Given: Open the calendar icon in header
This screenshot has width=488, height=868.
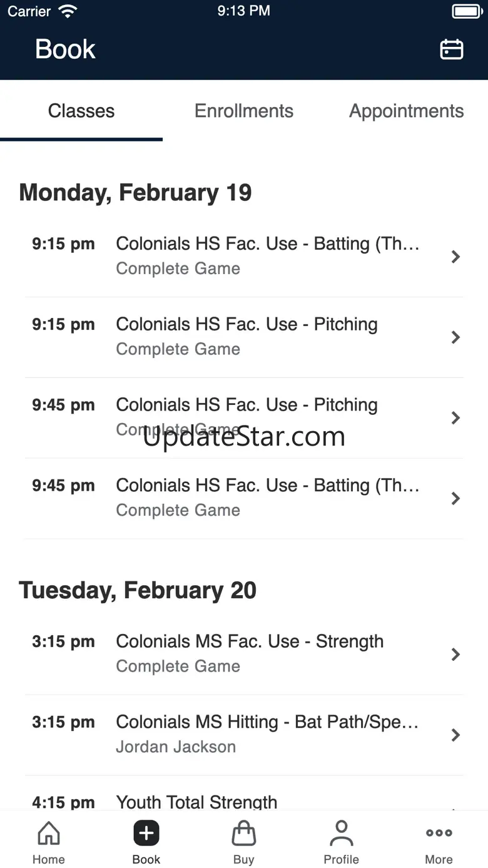Looking at the screenshot, I should [452, 49].
